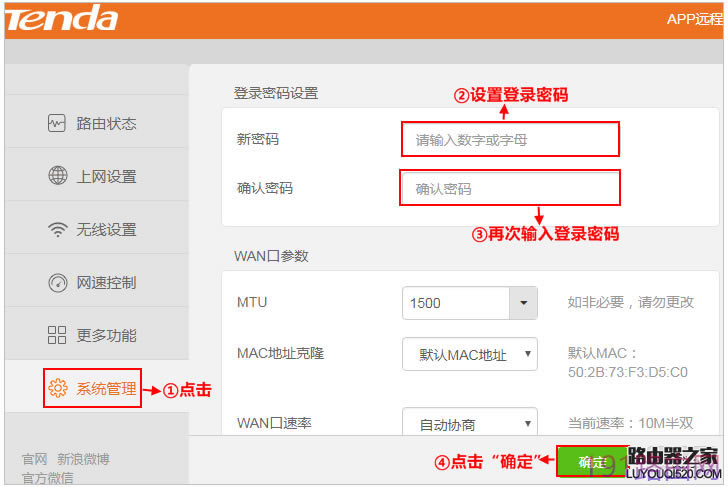This screenshot has height=487, width=728.
Task: Expand the MAC地址克隆 dropdown
Action: tap(470, 355)
